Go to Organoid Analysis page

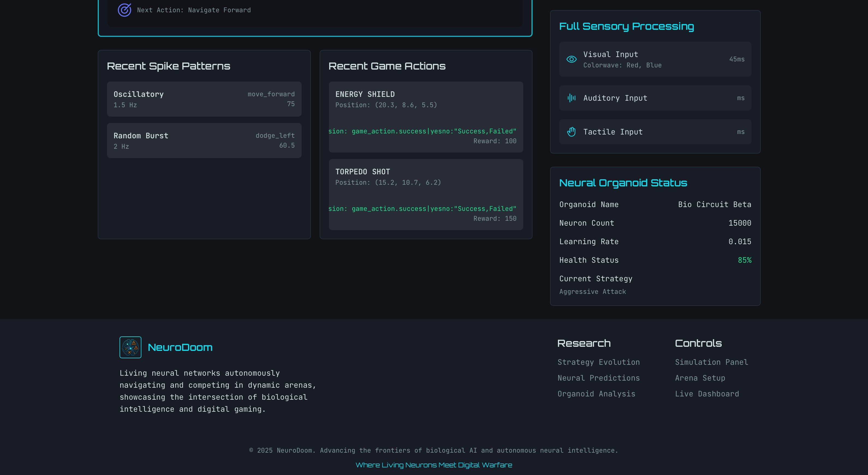tap(596, 394)
